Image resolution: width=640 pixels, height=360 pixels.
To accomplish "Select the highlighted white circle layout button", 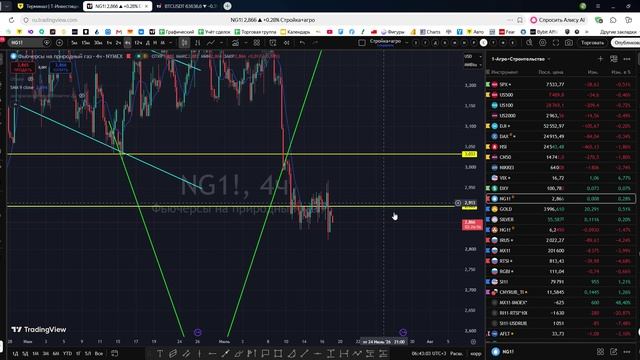I will click(x=483, y=42).
